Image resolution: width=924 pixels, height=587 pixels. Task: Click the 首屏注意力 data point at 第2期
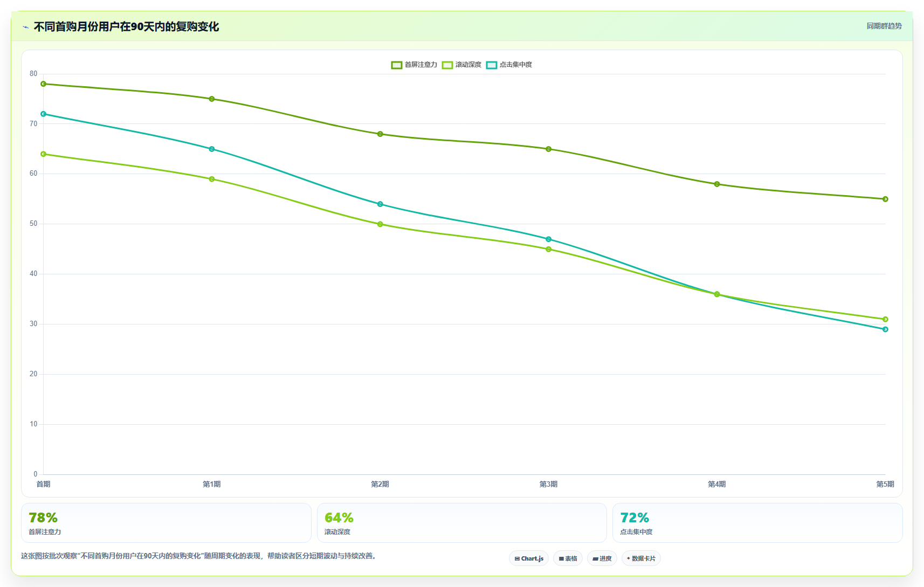point(380,134)
